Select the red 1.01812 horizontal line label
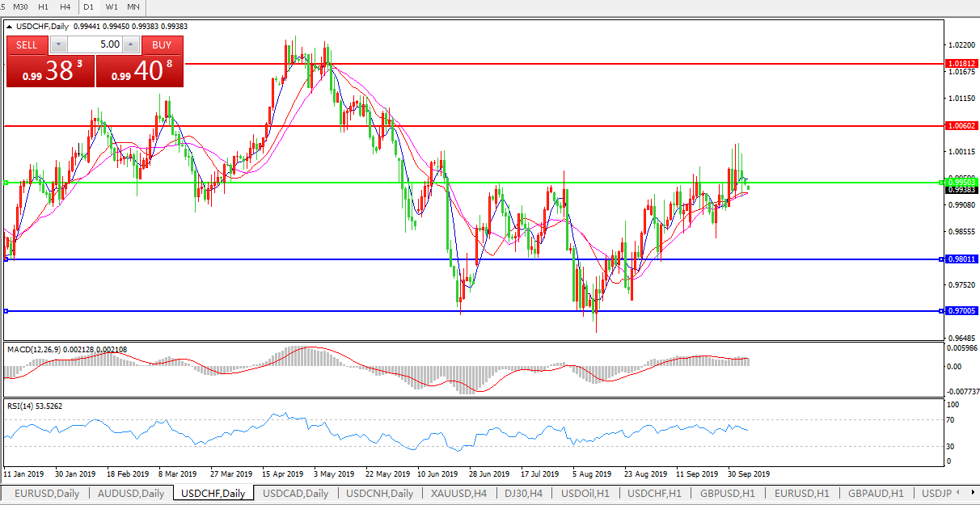This screenshot has height=505, width=980. point(962,63)
